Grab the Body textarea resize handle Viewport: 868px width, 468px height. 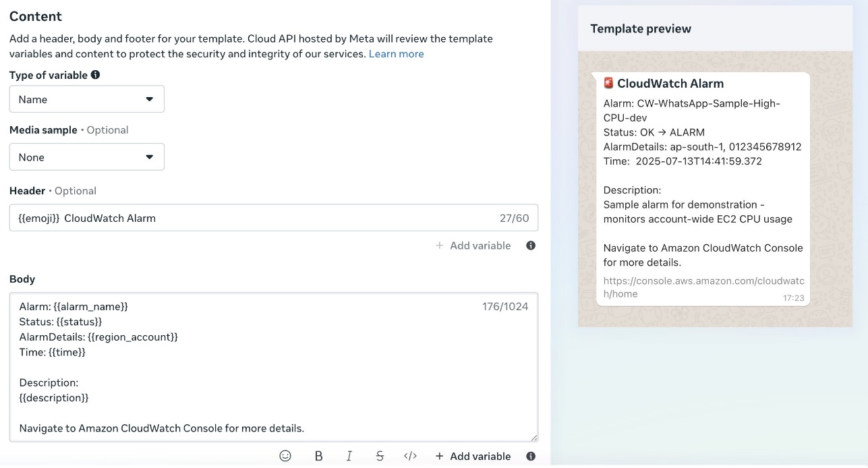[533, 438]
